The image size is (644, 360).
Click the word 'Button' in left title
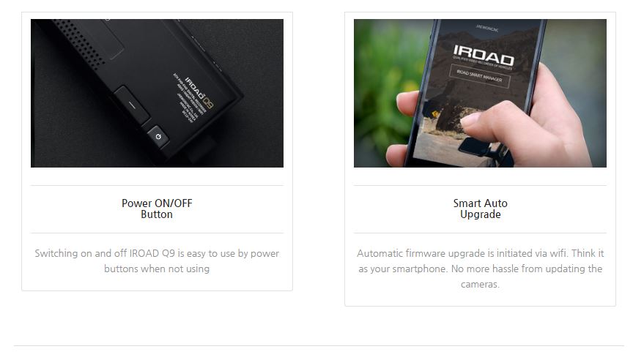pos(157,214)
